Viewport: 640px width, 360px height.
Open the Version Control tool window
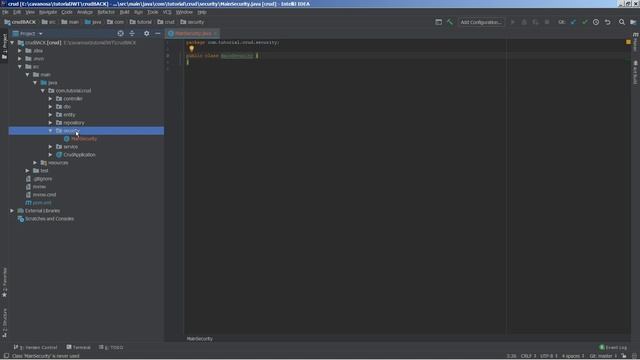(x=35, y=347)
